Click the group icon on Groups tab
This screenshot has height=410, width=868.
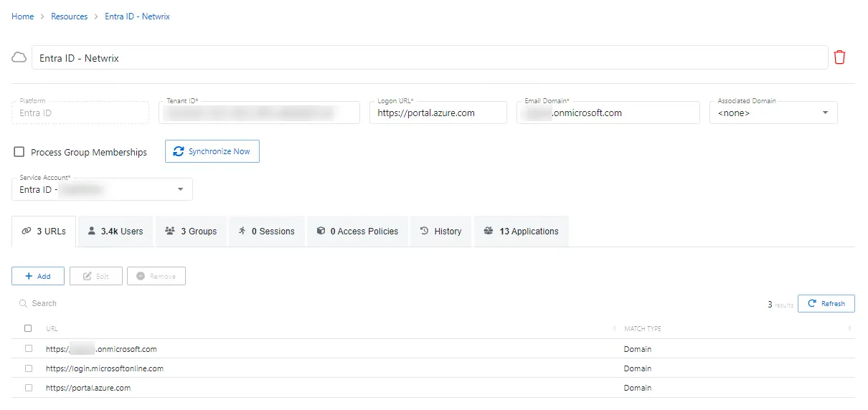click(x=170, y=231)
